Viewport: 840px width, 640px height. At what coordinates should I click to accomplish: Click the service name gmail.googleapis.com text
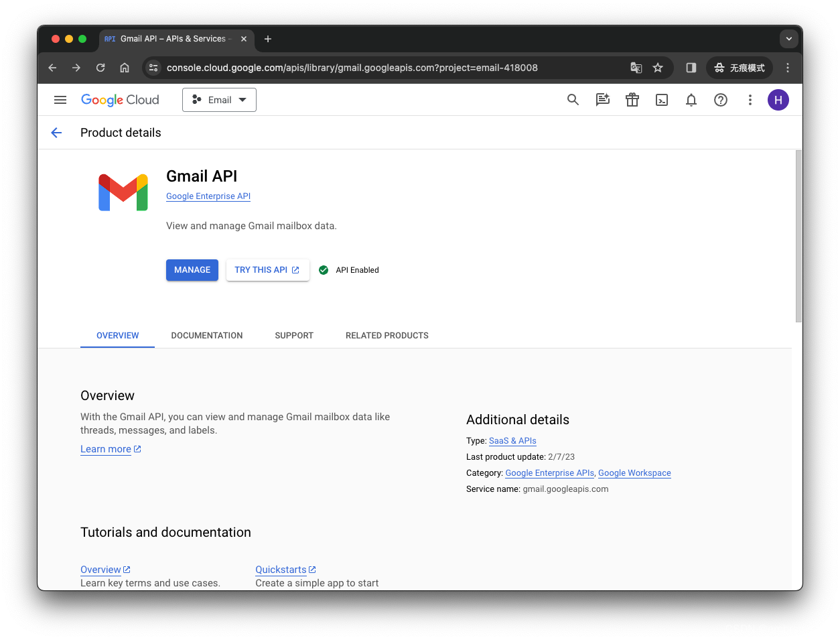coord(565,489)
